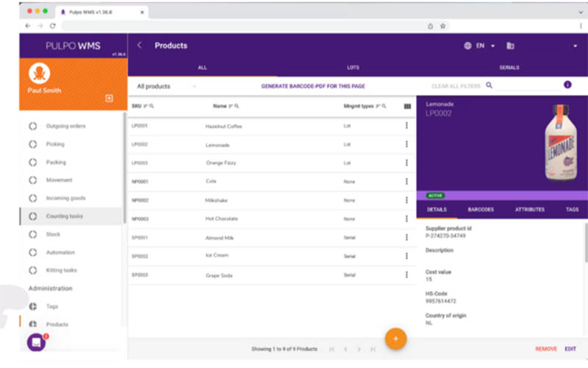This screenshot has width=588, height=368.
Task: Select the LP0001 SKU cell
Action: click(x=140, y=126)
